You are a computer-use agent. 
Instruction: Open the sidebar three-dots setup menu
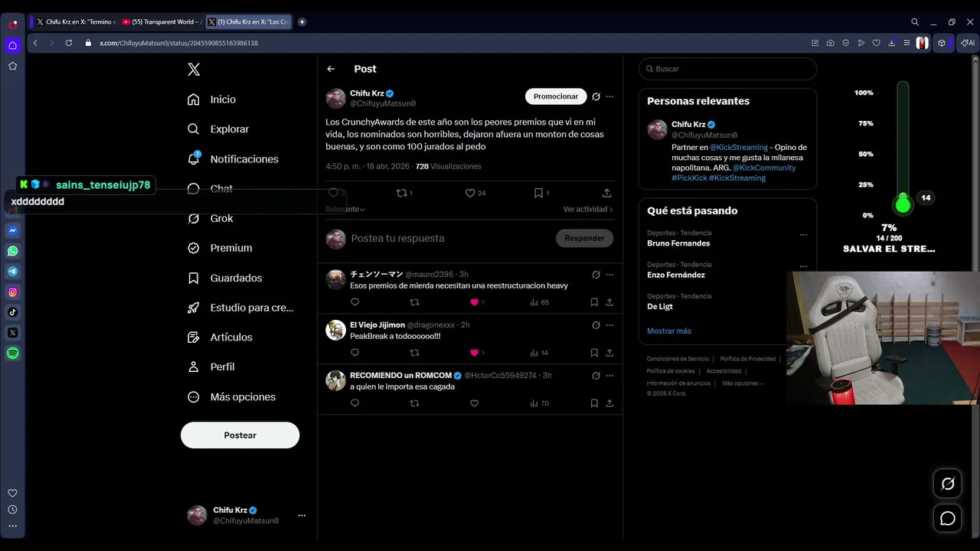point(12,526)
